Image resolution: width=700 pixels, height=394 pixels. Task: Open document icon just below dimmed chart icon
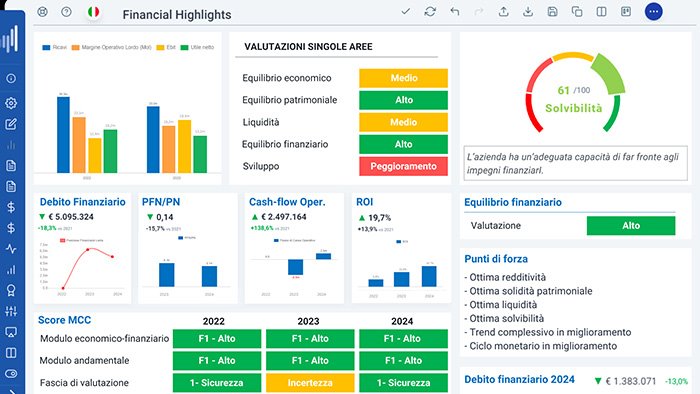click(x=11, y=166)
